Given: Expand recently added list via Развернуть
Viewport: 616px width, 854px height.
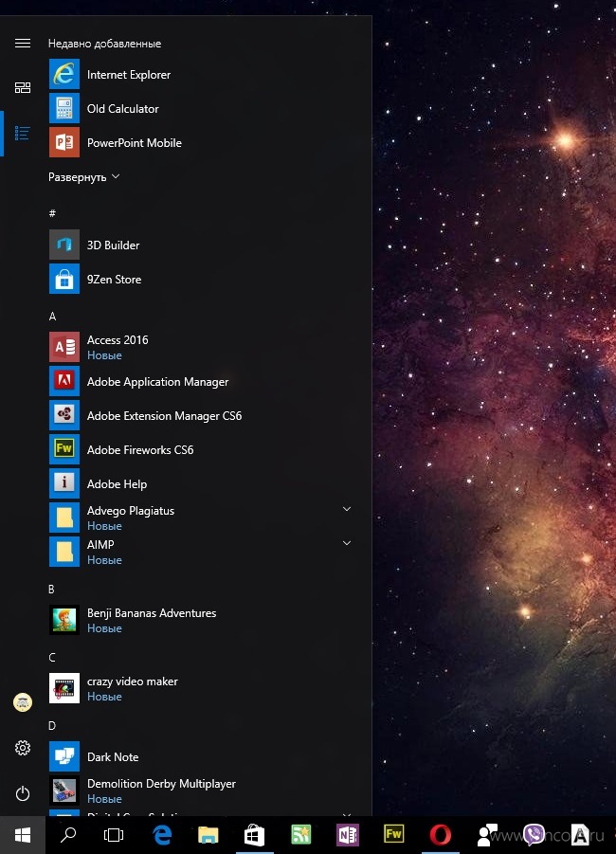Looking at the screenshot, I should pos(84,177).
